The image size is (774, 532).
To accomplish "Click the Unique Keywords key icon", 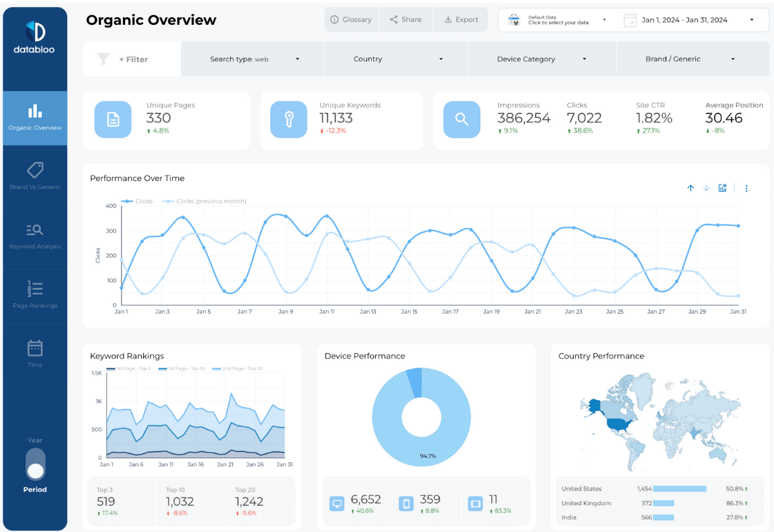I will point(289,120).
